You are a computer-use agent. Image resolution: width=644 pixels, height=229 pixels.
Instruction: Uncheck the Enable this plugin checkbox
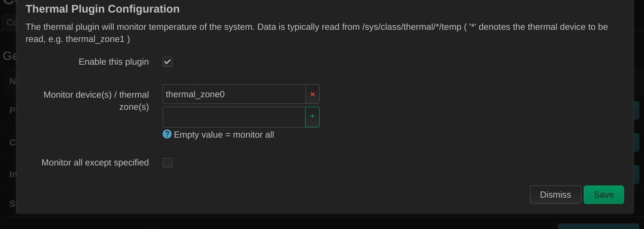click(167, 62)
